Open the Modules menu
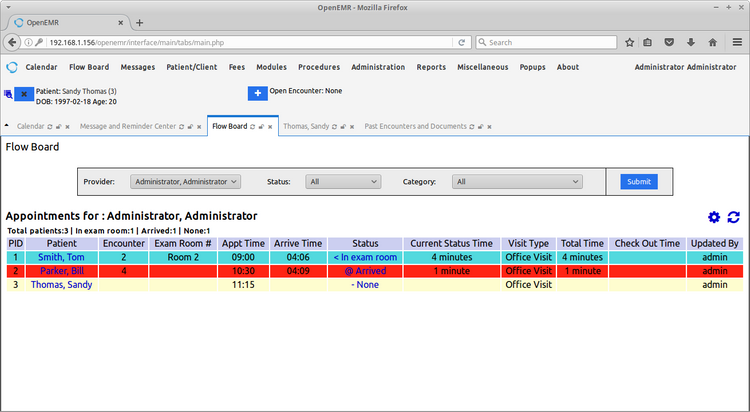Screen dimensions: 750x412 click(x=271, y=67)
